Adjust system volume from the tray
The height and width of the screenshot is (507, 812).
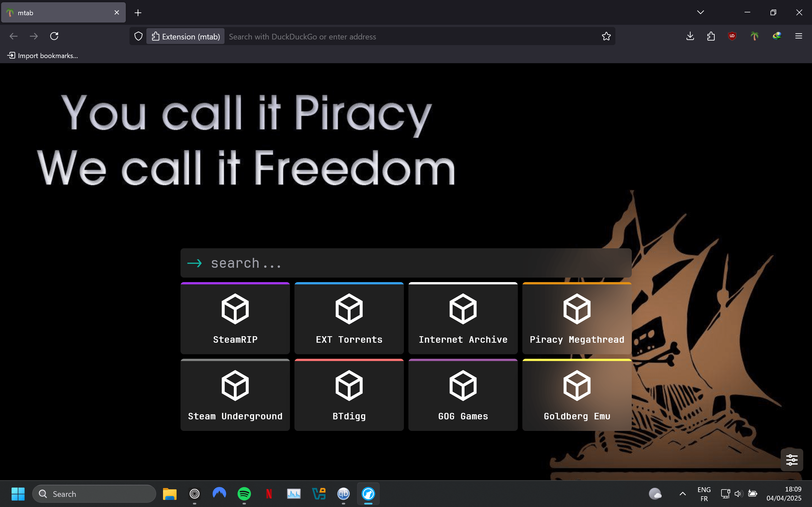point(738,493)
